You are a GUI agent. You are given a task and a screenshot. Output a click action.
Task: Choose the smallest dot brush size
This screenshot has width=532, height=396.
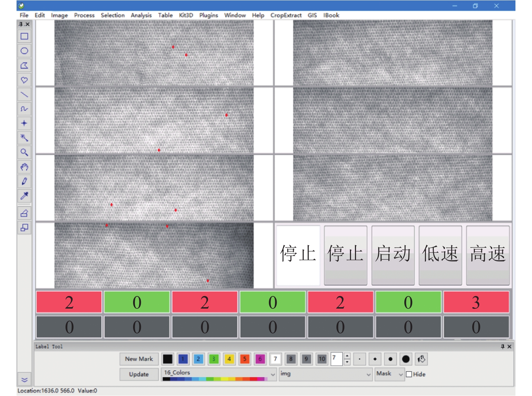coord(359,359)
